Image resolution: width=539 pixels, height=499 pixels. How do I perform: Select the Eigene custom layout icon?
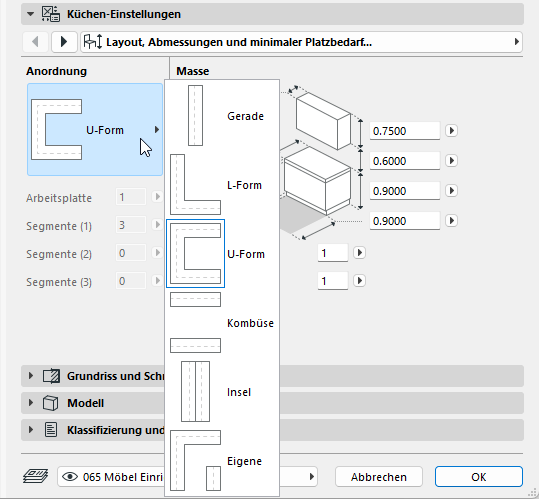[x=195, y=461]
